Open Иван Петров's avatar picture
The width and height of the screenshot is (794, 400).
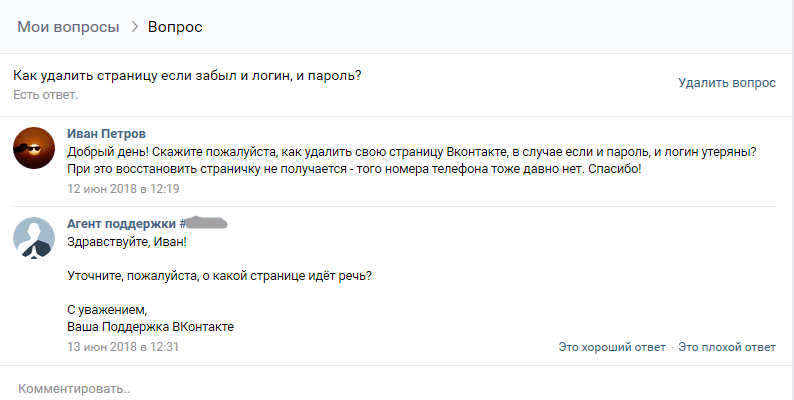tap(34, 148)
